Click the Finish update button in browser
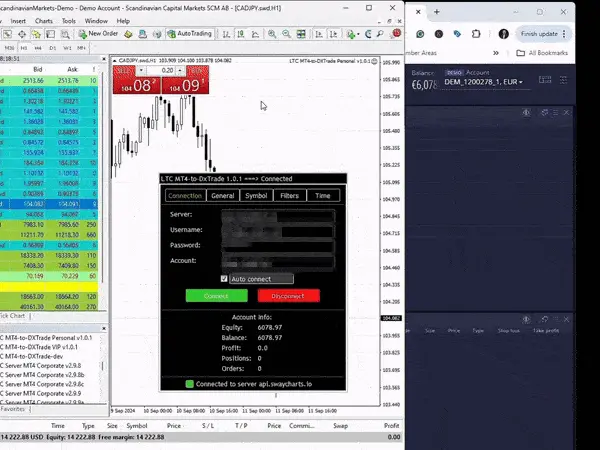 (543, 34)
